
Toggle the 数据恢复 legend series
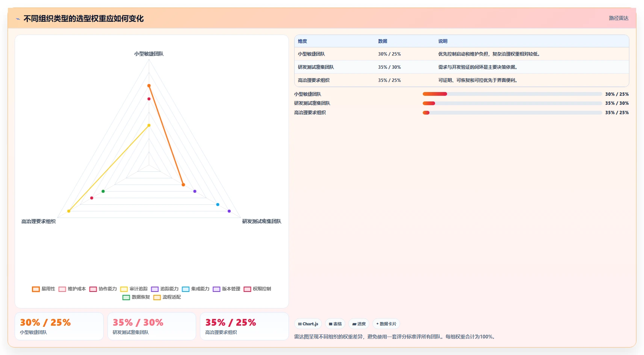pos(136,297)
